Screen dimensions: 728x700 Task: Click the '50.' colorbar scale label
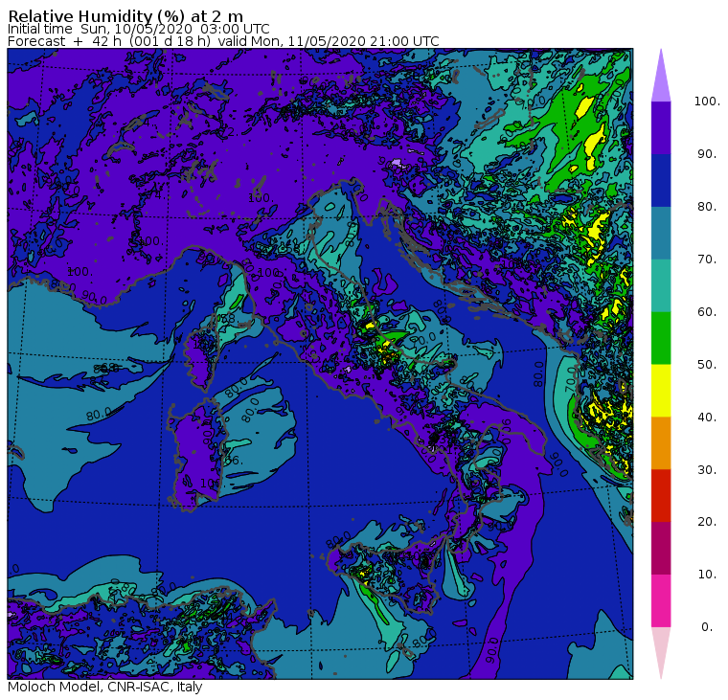tap(707, 365)
